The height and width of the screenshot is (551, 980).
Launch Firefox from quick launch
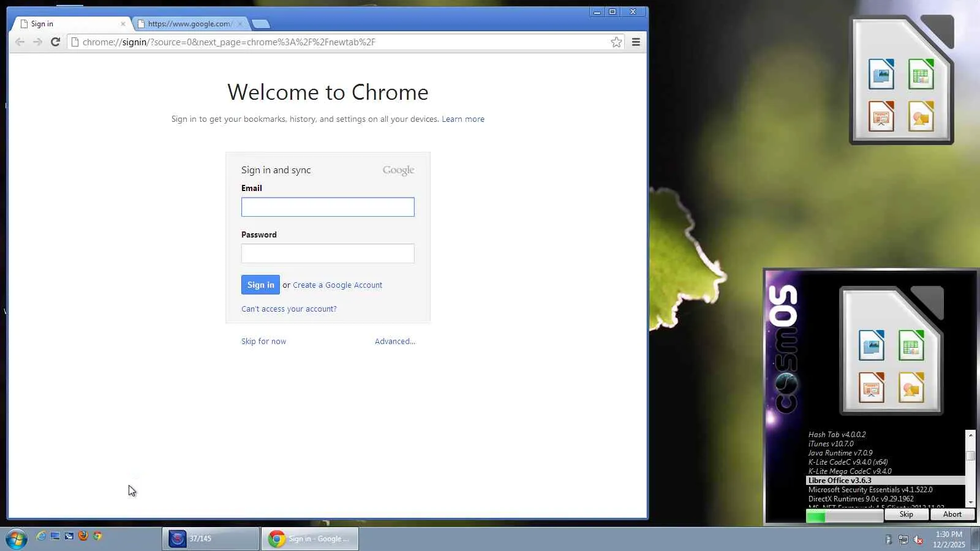point(83,536)
